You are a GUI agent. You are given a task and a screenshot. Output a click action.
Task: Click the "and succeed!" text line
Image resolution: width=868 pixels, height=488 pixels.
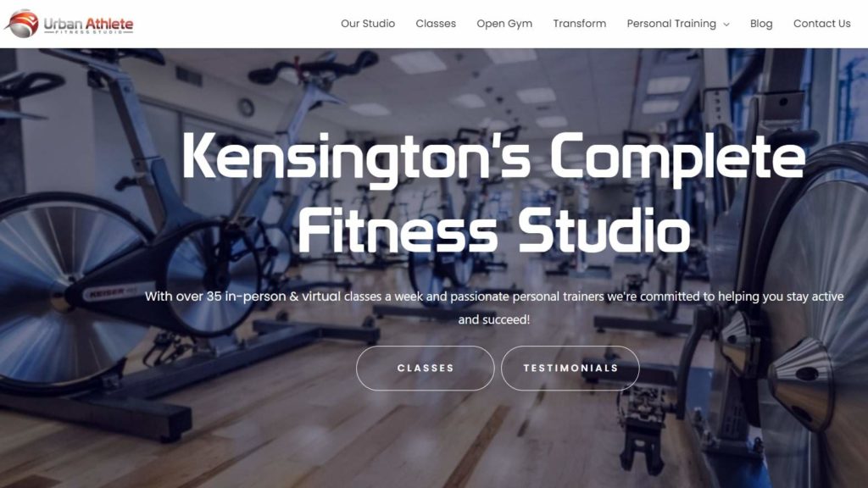(494, 319)
